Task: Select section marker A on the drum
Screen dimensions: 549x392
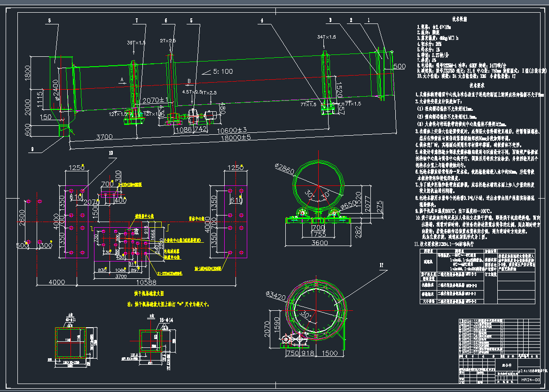Action: pyautogui.click(x=121, y=80)
